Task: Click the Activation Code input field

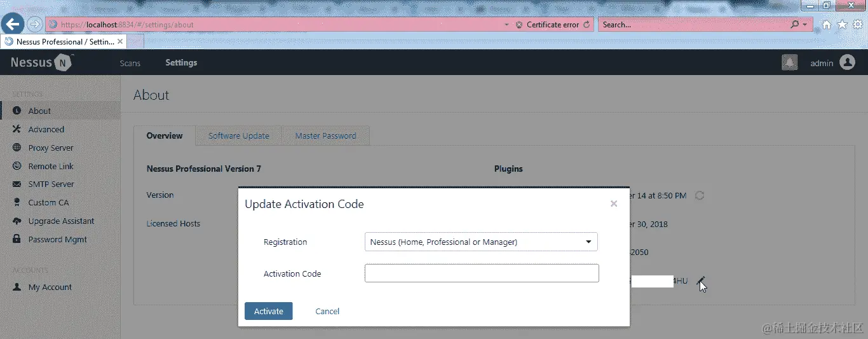Action: 482,273
